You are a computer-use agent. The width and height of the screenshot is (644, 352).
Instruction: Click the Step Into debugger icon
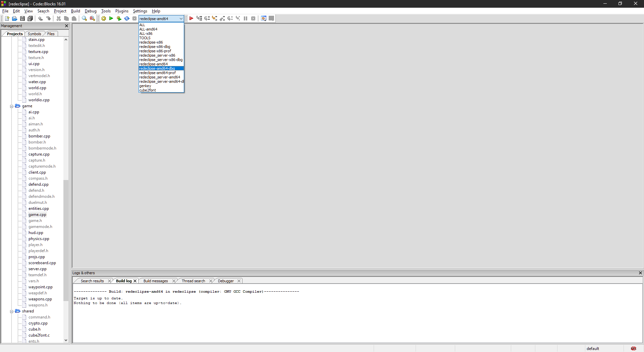[215, 18]
